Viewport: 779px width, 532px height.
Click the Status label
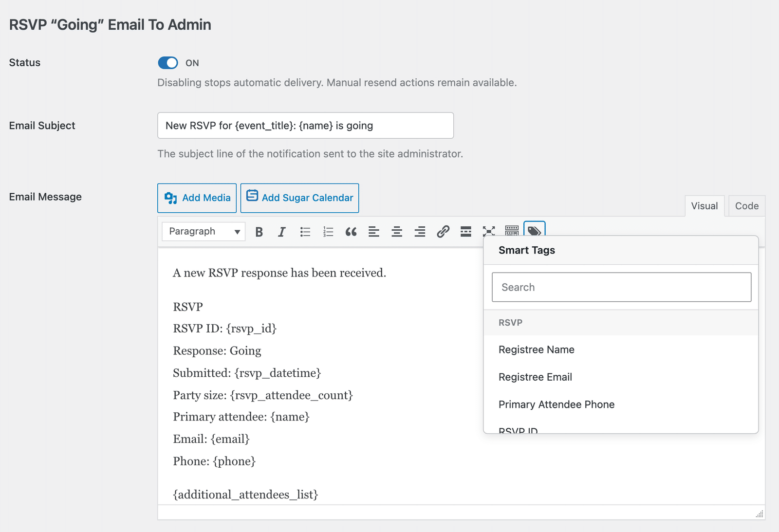click(x=25, y=63)
